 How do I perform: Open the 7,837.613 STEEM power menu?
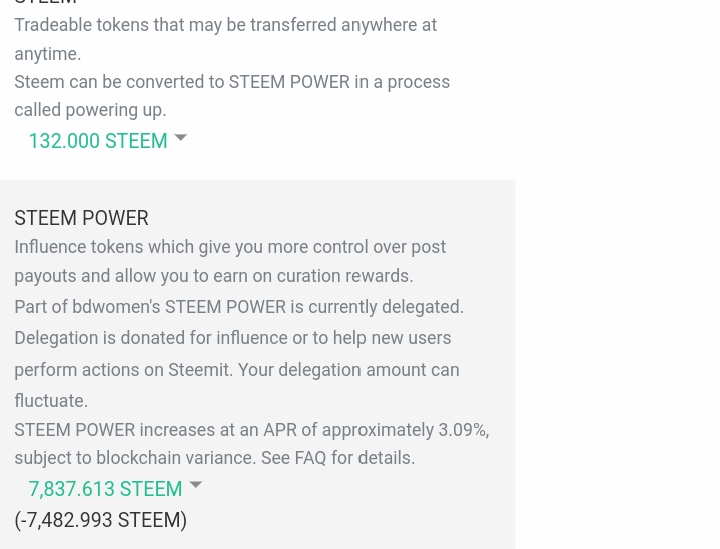click(105, 489)
